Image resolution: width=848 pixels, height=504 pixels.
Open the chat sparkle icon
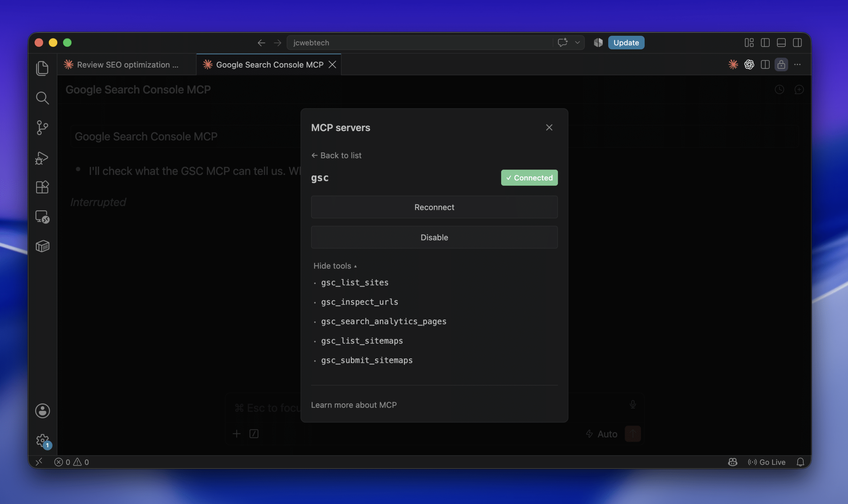[562, 42]
